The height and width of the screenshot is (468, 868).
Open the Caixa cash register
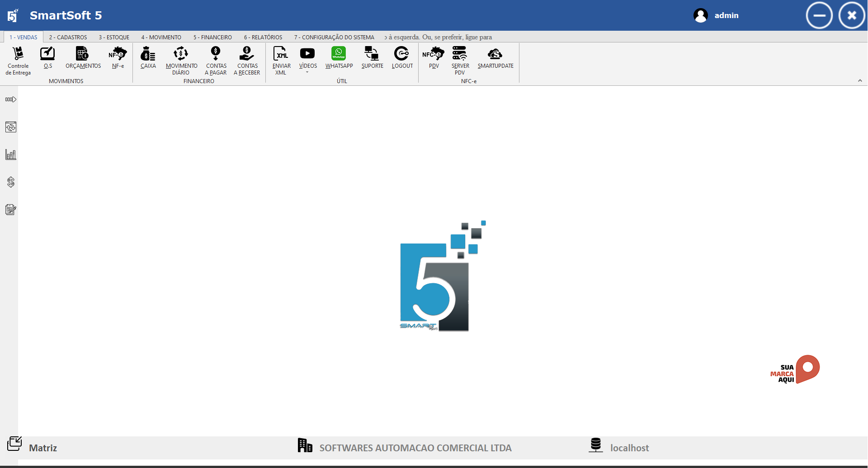tap(148, 57)
